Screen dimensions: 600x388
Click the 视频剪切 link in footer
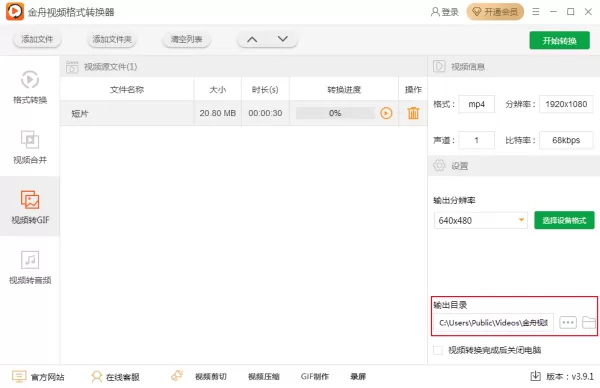[x=211, y=377]
